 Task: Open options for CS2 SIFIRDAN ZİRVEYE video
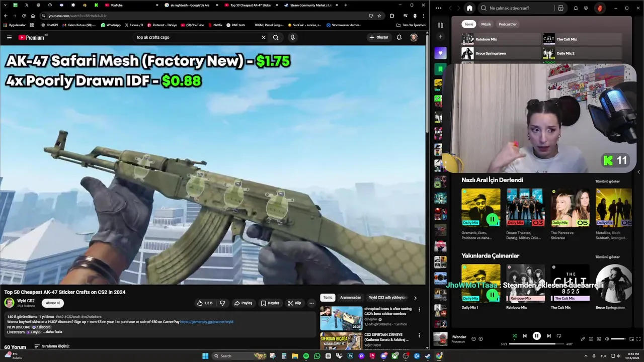[419, 335]
